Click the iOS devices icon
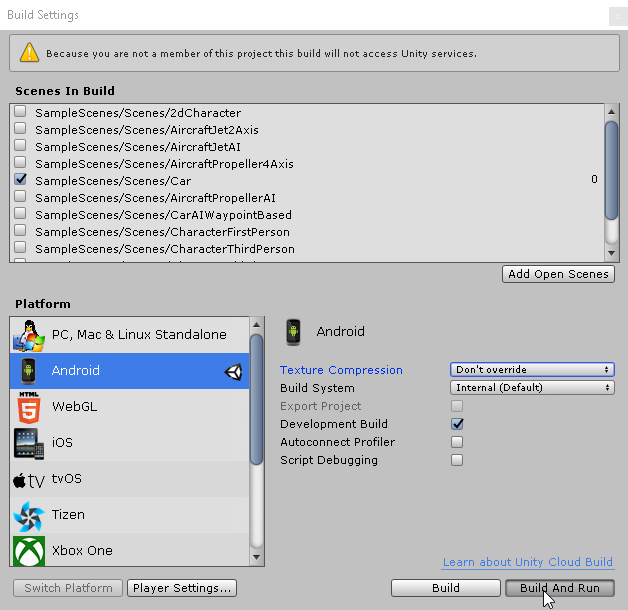 click(x=29, y=443)
